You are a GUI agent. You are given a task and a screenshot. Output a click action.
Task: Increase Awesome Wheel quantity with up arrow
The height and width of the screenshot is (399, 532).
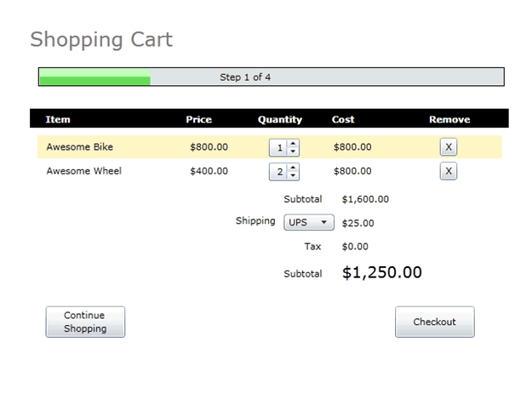click(293, 168)
